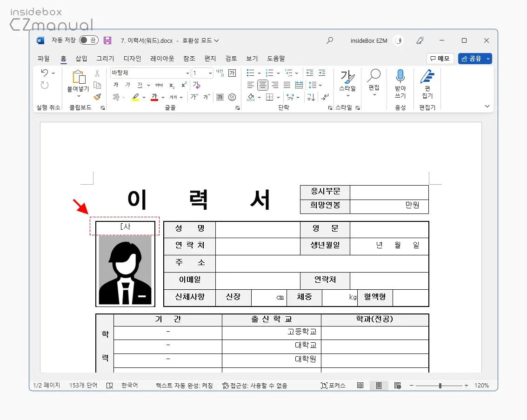Screen dimensions: 527x420
Task: Toggle character shading
Action: pos(220,97)
